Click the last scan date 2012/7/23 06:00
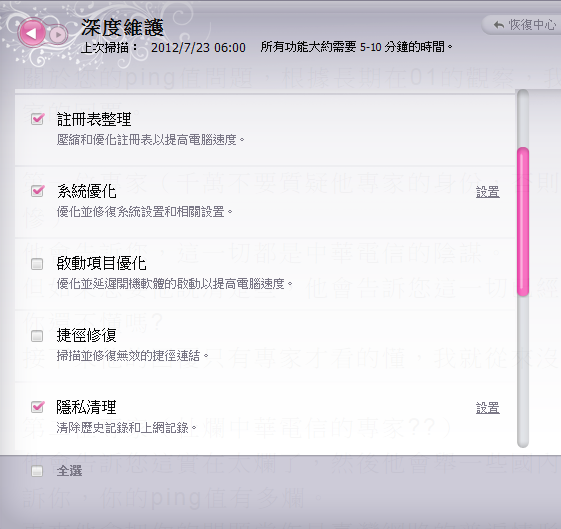561x529 pixels. (198, 48)
